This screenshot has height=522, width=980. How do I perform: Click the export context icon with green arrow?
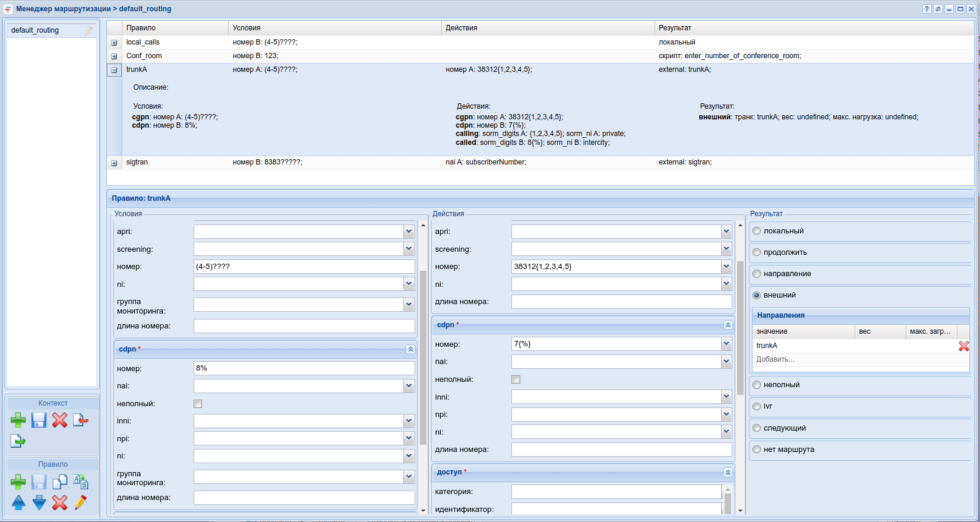(18, 441)
